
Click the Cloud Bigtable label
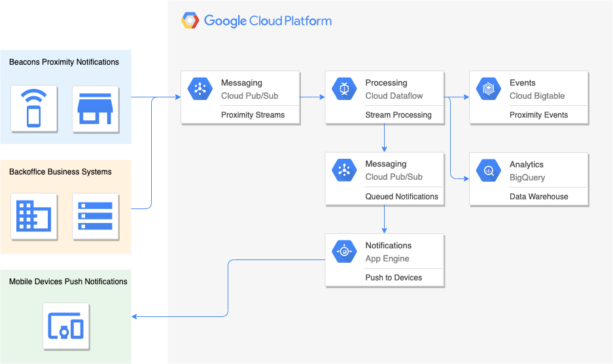point(537,95)
